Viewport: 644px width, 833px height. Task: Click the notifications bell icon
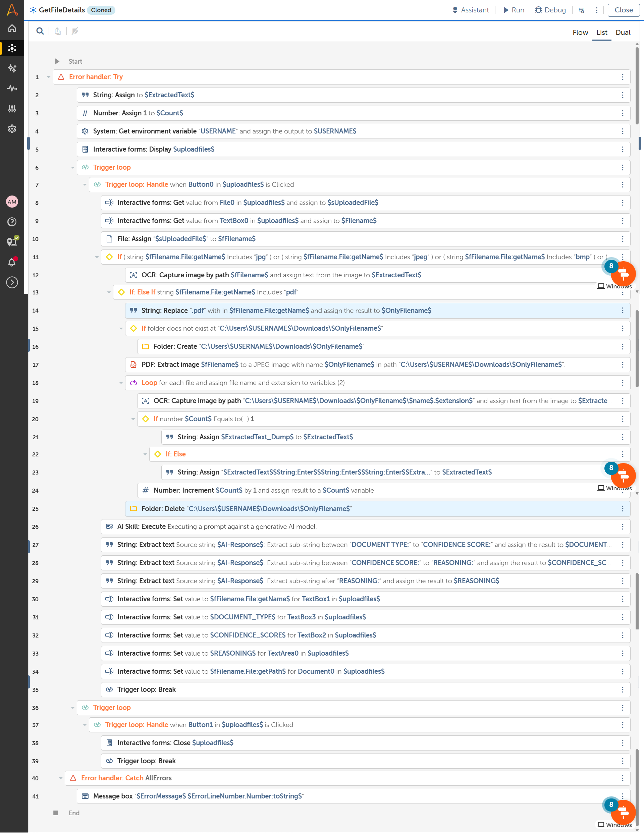12,263
